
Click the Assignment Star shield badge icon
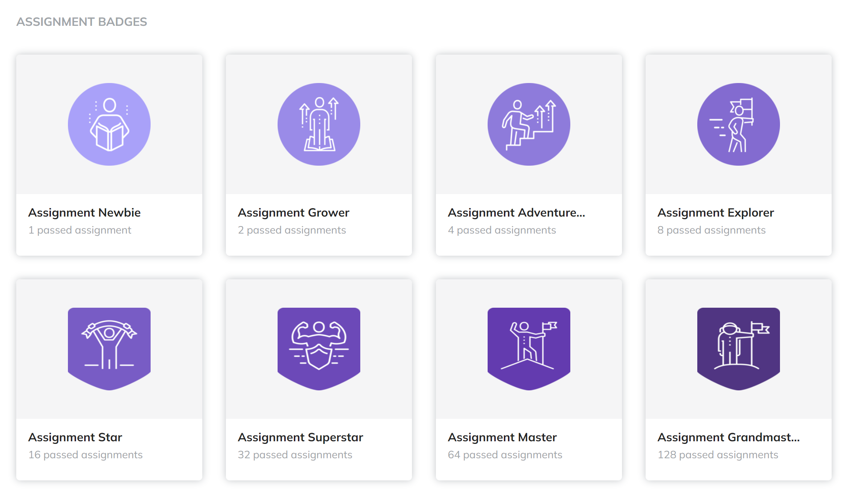109,348
